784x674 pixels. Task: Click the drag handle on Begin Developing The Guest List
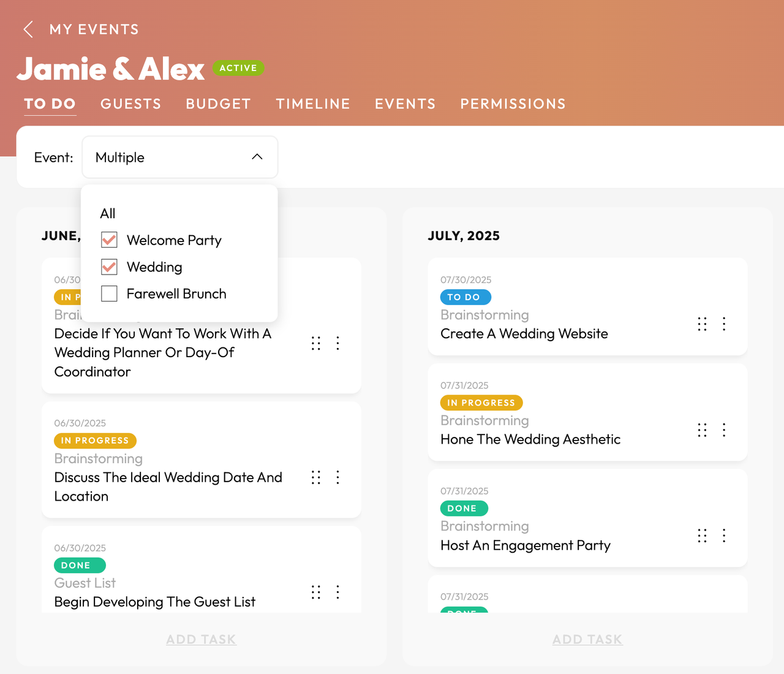(x=315, y=593)
